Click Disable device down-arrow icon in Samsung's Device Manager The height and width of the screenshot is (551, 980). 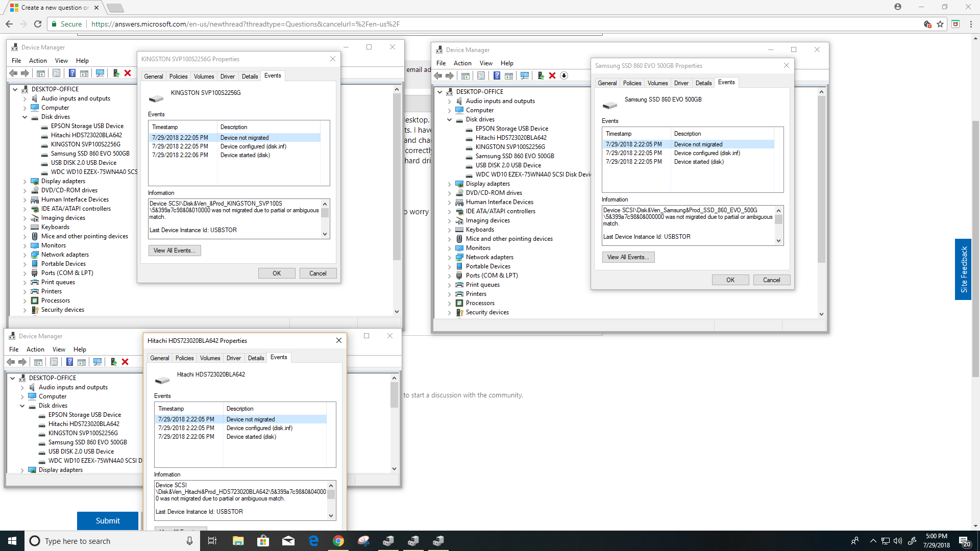coord(564,76)
